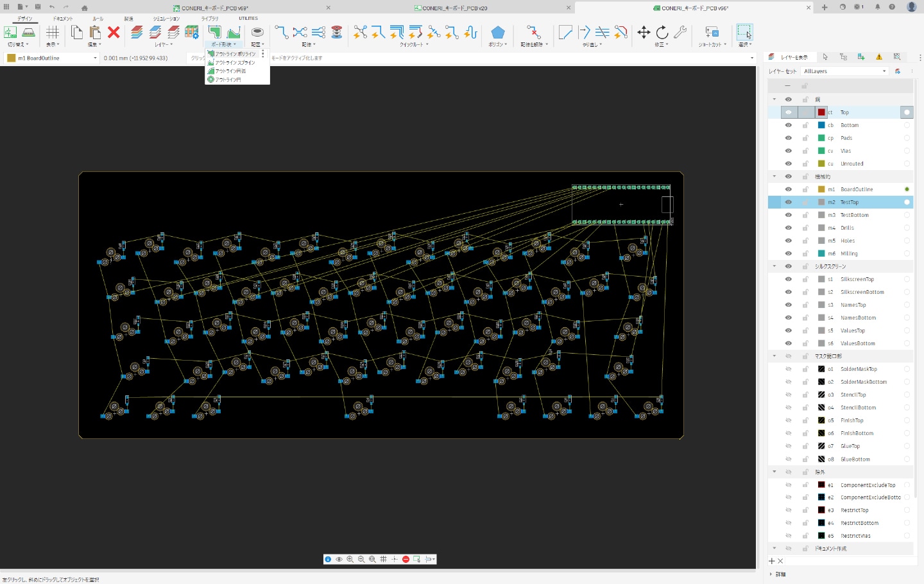Click the warning triangle panel icon
This screenshot has height=584, width=924.
(x=879, y=57)
